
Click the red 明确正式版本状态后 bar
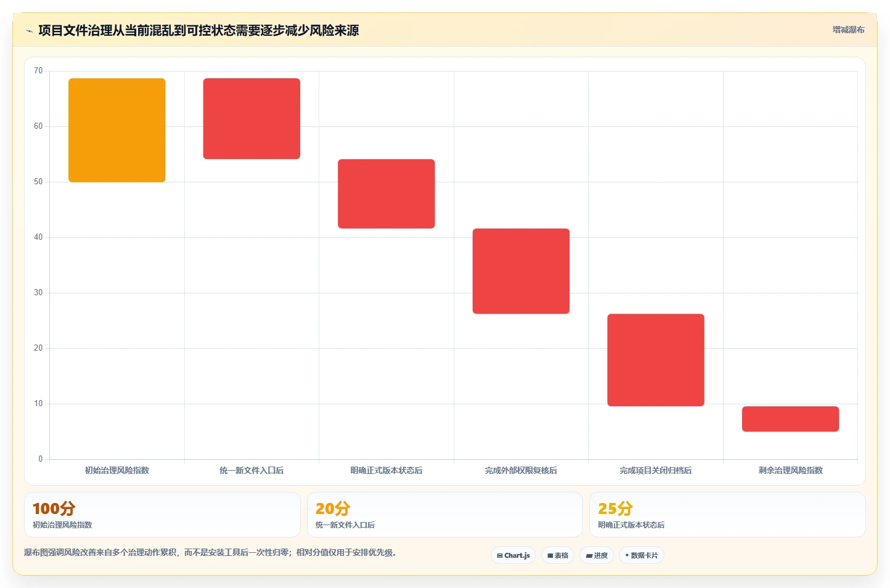pyautogui.click(x=386, y=194)
